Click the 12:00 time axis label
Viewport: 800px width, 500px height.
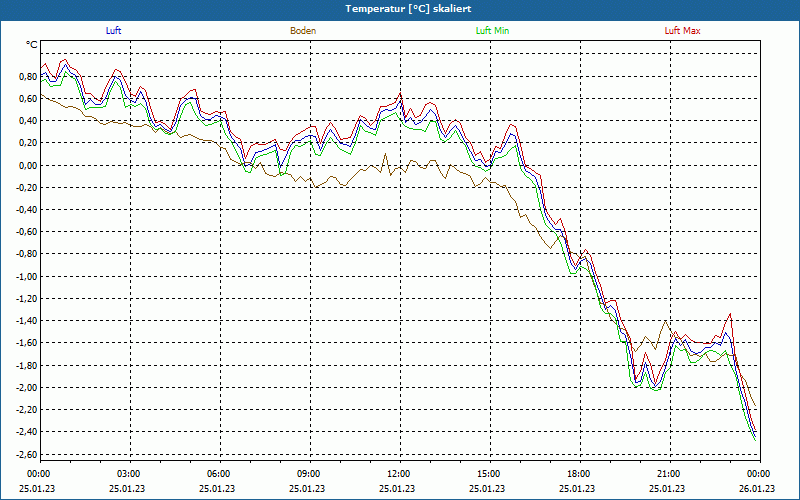(398, 474)
